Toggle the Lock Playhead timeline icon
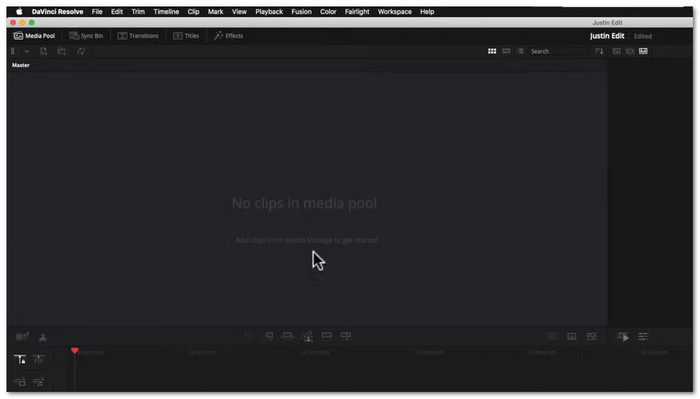 click(20, 359)
